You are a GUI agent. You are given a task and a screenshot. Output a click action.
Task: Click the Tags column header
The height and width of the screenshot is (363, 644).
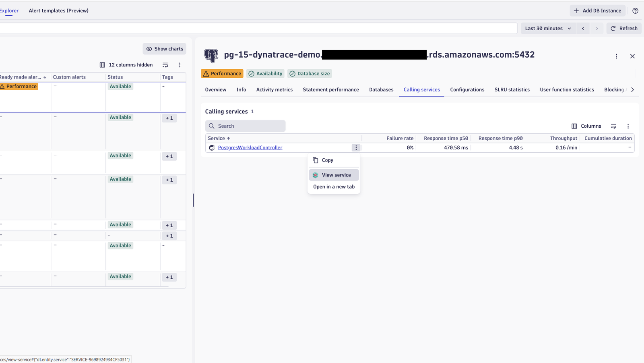[x=167, y=77]
